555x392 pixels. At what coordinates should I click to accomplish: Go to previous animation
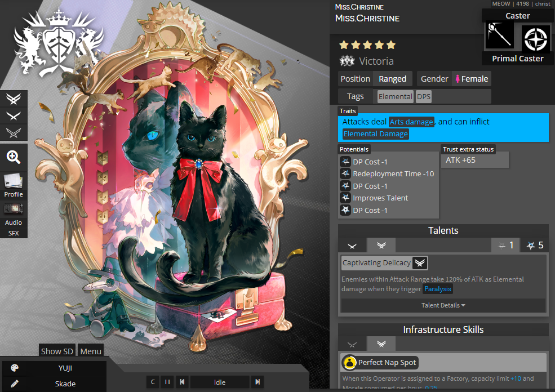[x=182, y=382]
